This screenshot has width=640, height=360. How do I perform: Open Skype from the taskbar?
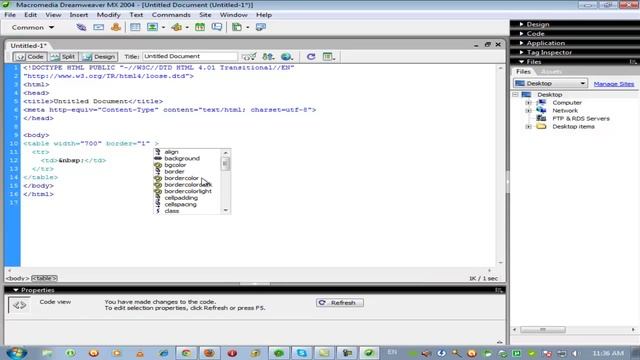[x=302, y=353]
